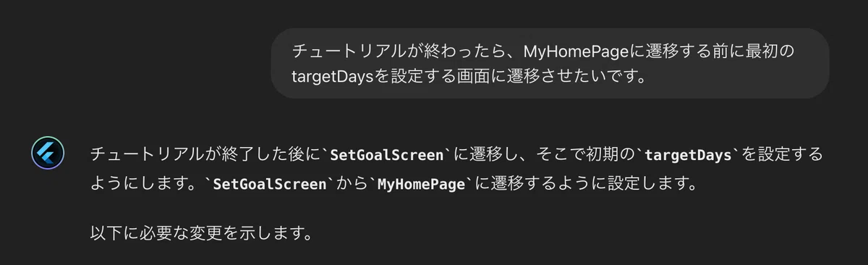
Task: Click the bold targetDays inline code
Action: pyautogui.click(x=689, y=155)
